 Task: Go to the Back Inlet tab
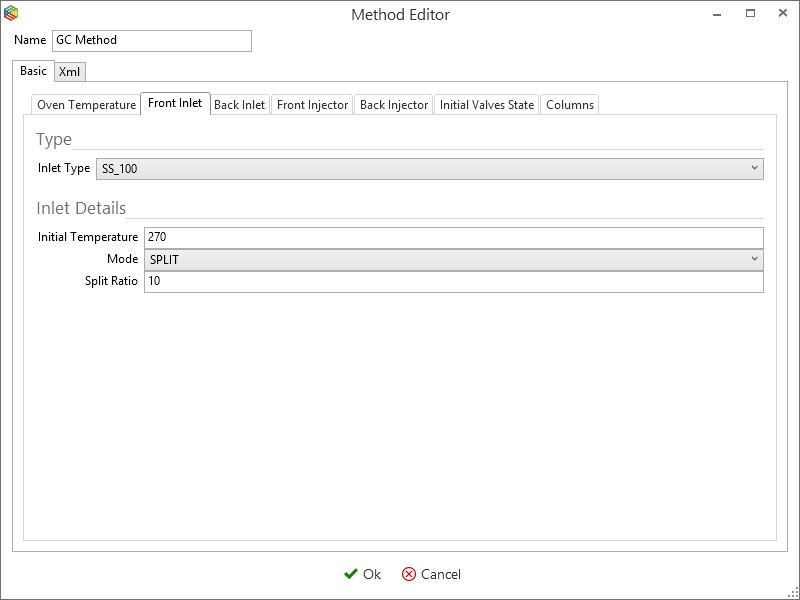pyautogui.click(x=240, y=105)
